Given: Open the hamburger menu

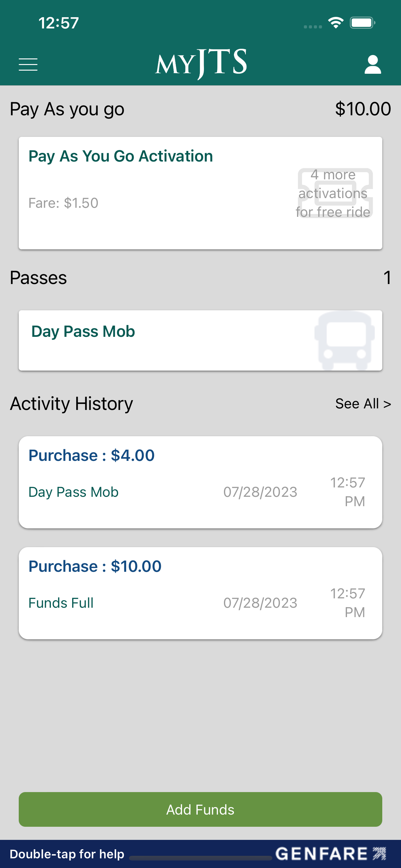Looking at the screenshot, I should pyautogui.click(x=28, y=64).
